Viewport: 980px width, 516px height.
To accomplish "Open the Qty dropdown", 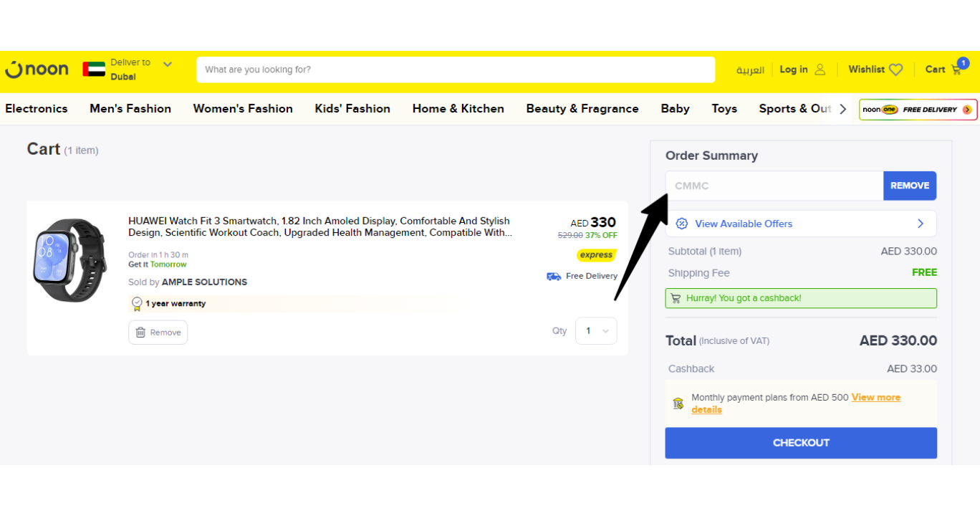I will tap(596, 331).
